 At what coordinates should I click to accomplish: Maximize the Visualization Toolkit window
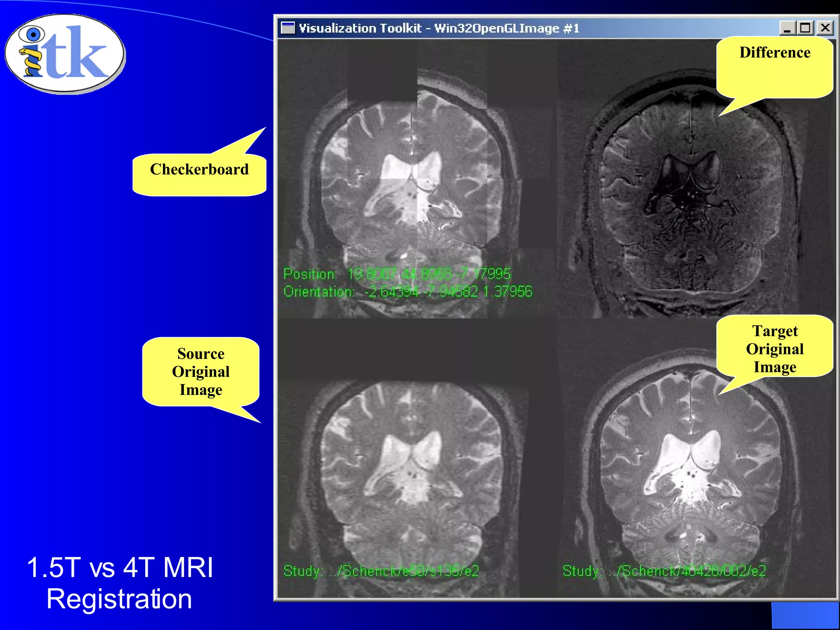pos(805,28)
